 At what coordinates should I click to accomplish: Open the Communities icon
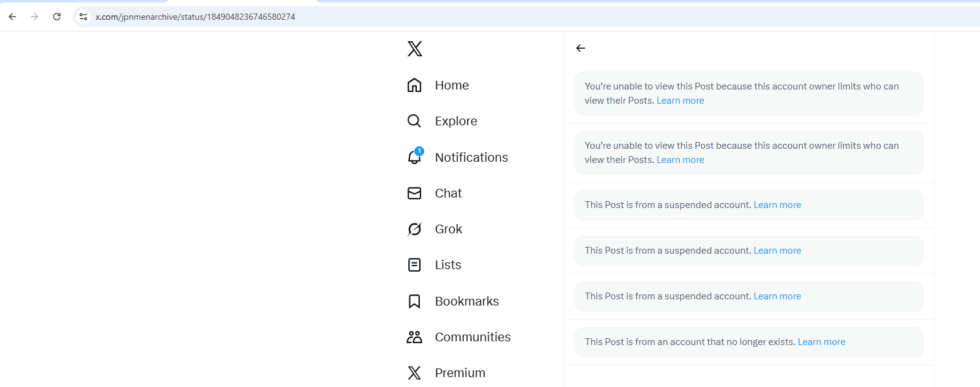414,337
